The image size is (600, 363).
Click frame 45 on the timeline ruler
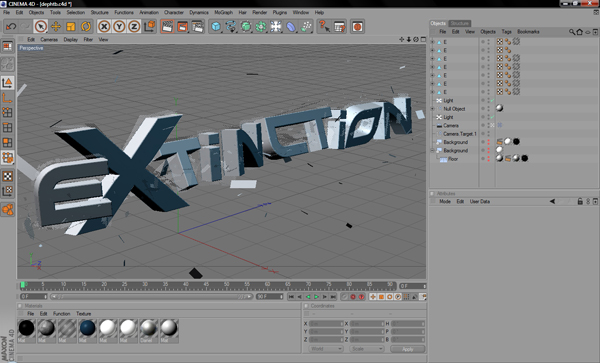pos(206,285)
